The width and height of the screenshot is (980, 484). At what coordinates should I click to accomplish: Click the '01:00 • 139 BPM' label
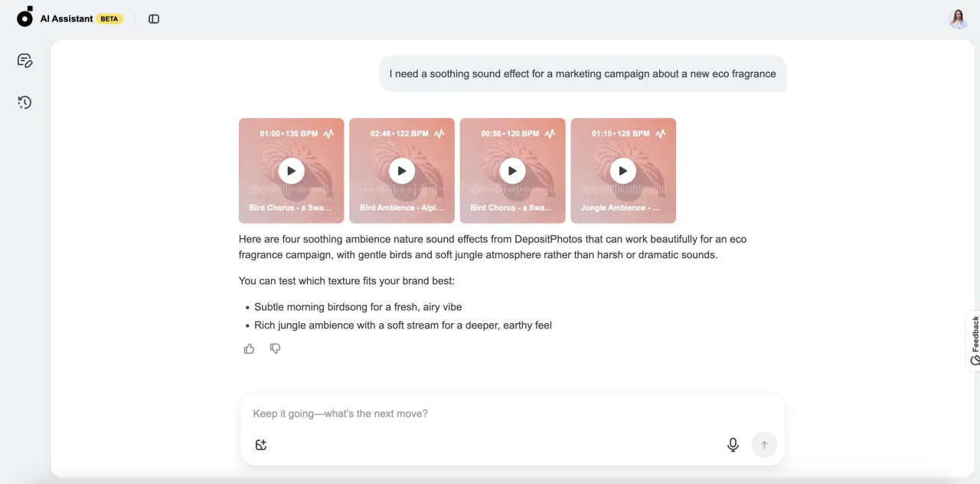(x=289, y=133)
